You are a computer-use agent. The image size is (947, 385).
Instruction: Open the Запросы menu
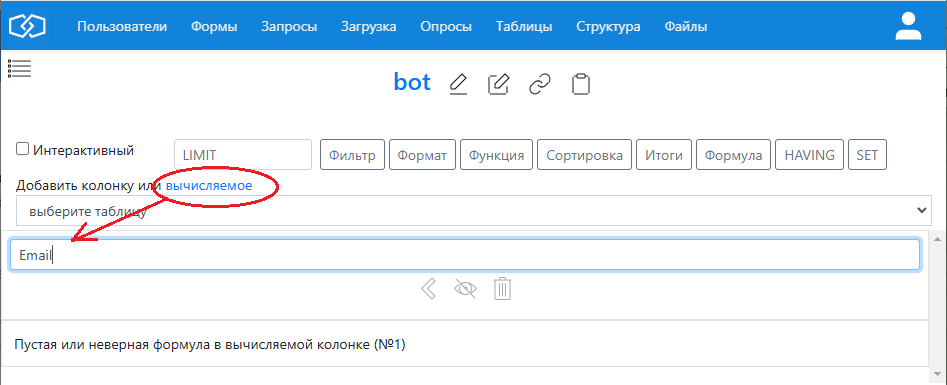click(x=289, y=27)
